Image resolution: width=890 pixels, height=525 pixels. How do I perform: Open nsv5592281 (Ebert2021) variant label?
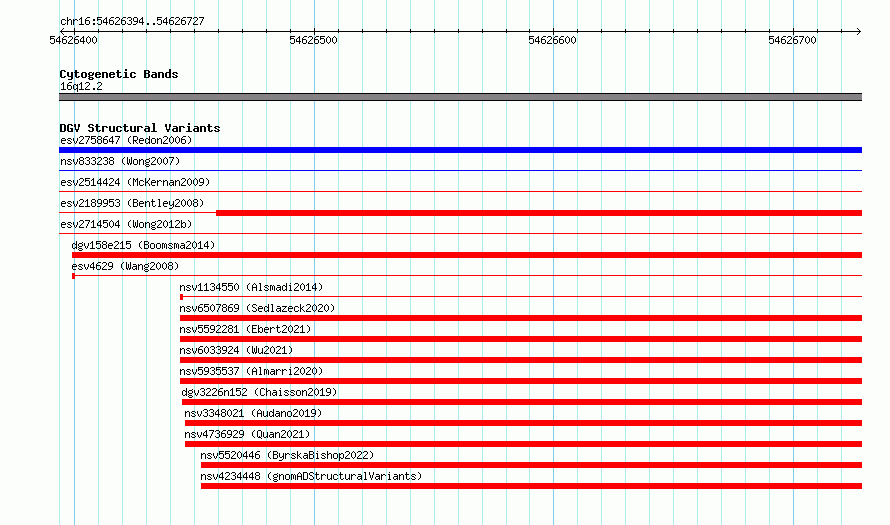coord(245,329)
